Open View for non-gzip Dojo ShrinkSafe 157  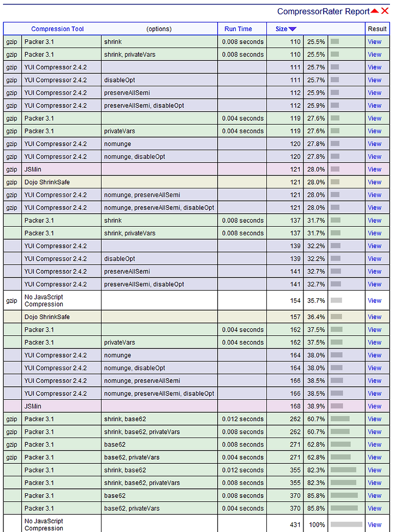coord(374,317)
